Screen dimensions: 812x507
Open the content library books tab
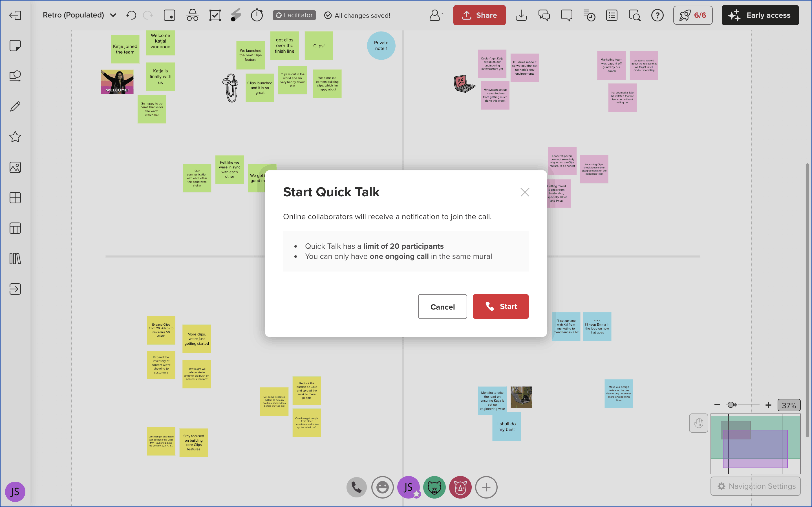point(15,259)
